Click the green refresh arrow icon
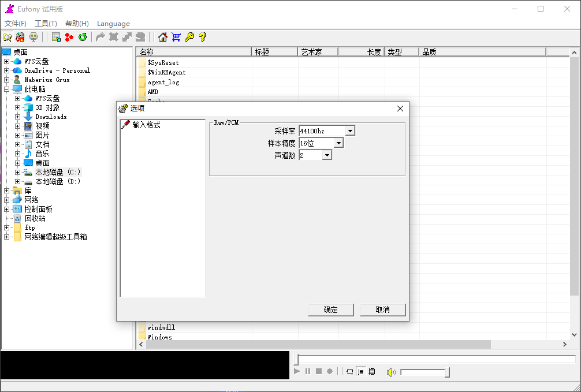The height and width of the screenshot is (392, 581). (83, 37)
